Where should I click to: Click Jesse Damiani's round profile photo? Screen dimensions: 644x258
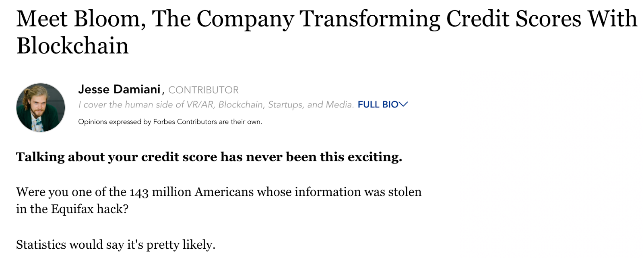(41, 107)
